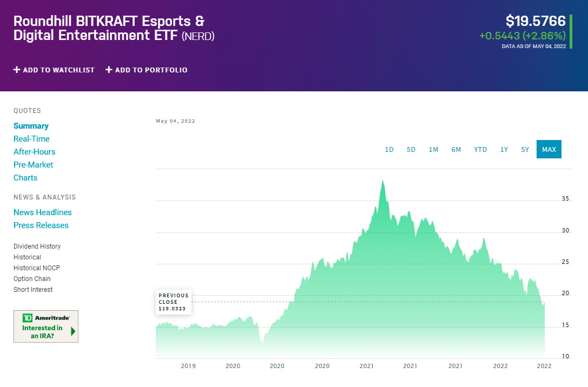Viewport: 588px width, 387px height.
Task: Select the 5Y chart range
Action: point(525,150)
